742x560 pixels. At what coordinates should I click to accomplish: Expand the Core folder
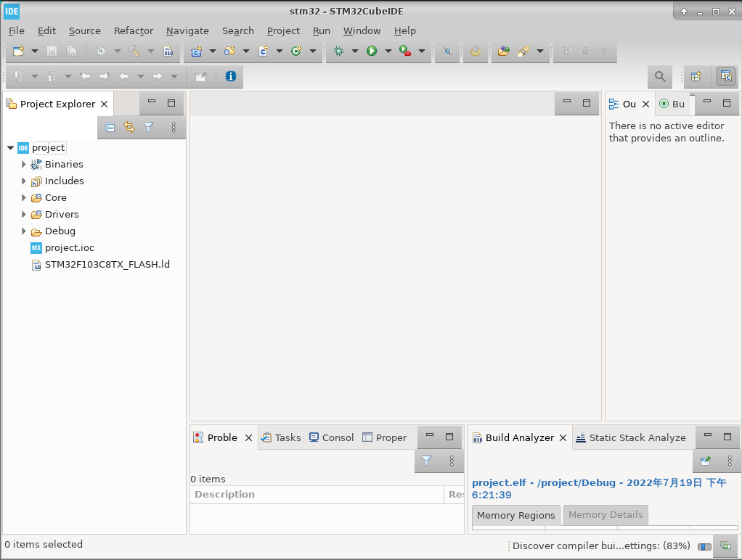pos(24,198)
